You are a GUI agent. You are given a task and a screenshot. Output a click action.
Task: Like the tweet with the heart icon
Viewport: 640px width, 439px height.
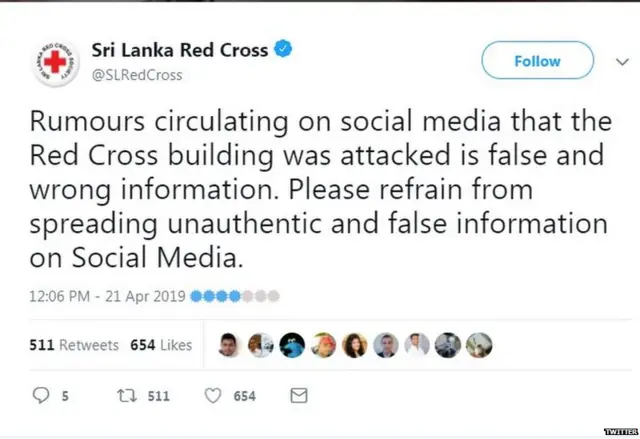tap(212, 396)
